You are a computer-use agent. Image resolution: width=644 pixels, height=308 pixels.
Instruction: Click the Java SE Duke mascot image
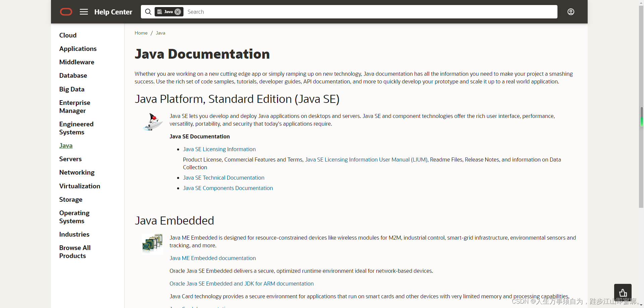[153, 122]
